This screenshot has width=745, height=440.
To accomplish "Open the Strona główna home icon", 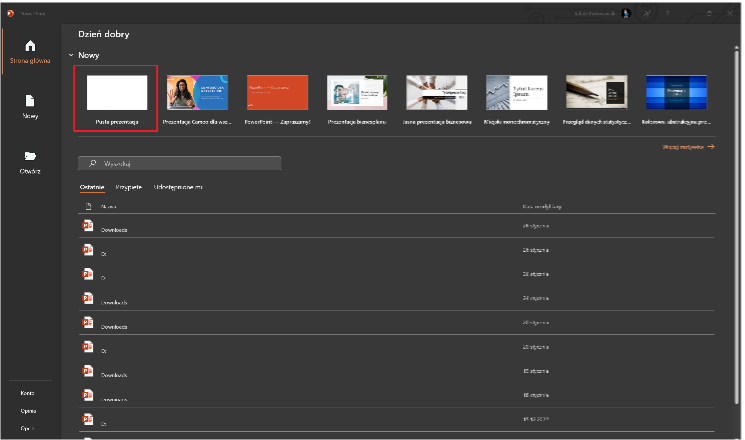I will point(29,46).
